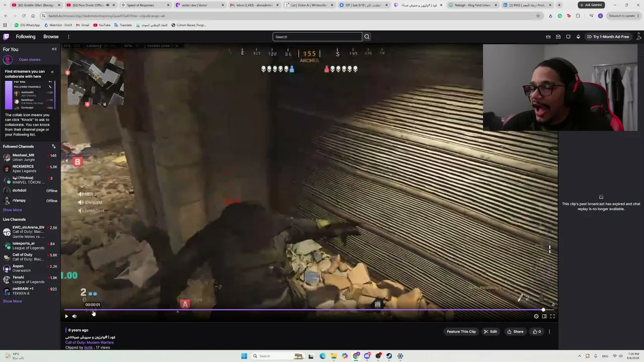This screenshot has width=644, height=362.
Task: Open the Get Bits diamond icon
Action: tap(578, 37)
